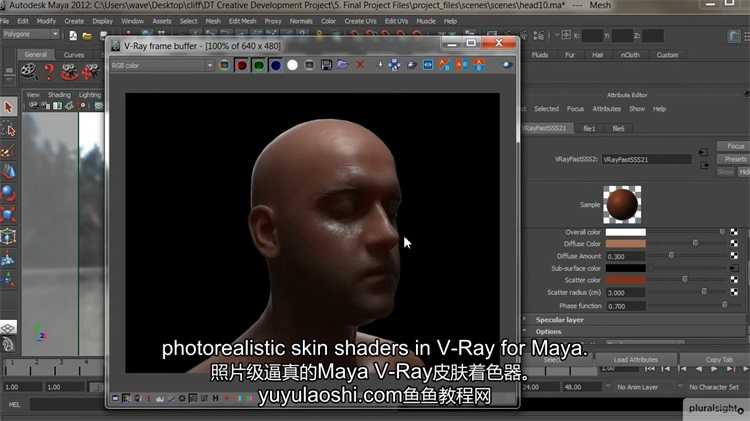This screenshot has height=421, width=750.
Task: Click the blue sphere icon at toolbar end
Action: [x=507, y=65]
